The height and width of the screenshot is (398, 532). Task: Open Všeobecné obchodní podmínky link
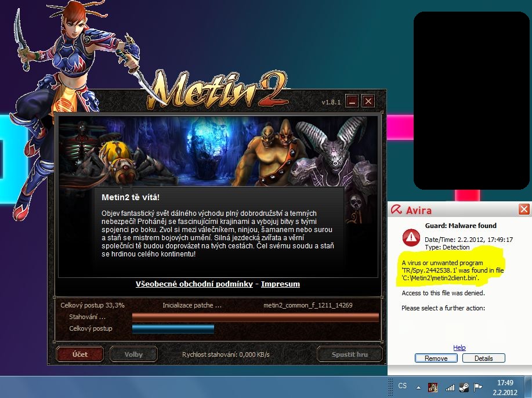pyautogui.click(x=194, y=284)
